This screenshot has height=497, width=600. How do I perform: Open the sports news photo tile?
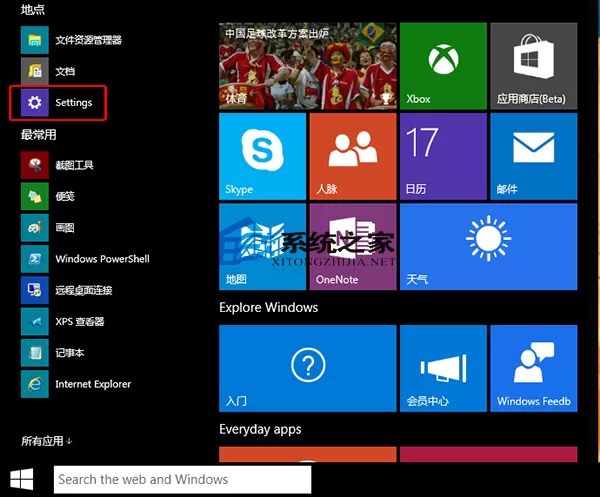click(308, 66)
